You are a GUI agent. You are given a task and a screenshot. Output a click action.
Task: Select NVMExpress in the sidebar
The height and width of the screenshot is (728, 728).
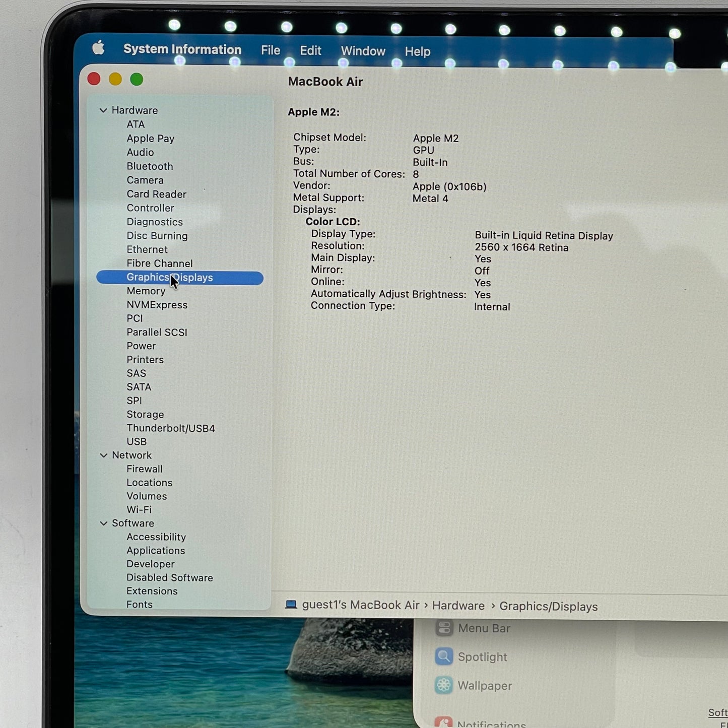point(157,305)
